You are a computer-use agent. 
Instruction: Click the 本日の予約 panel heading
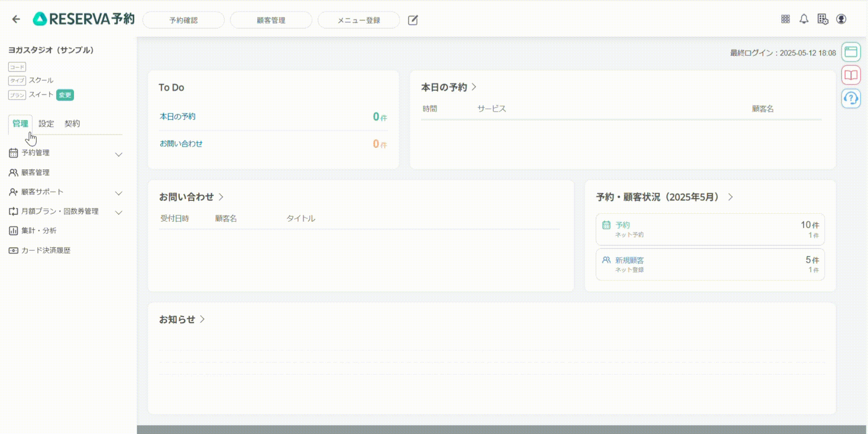pyautogui.click(x=444, y=87)
